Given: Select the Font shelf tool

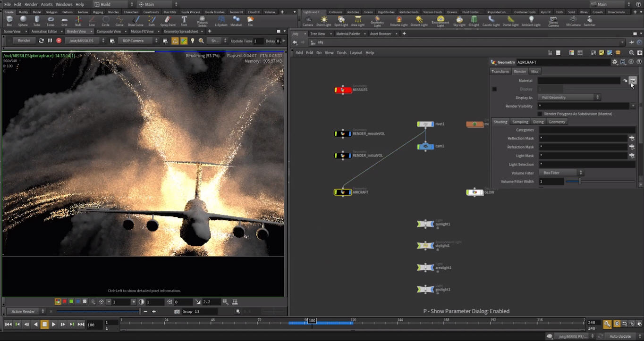Looking at the screenshot, I should pyautogui.click(x=184, y=21).
